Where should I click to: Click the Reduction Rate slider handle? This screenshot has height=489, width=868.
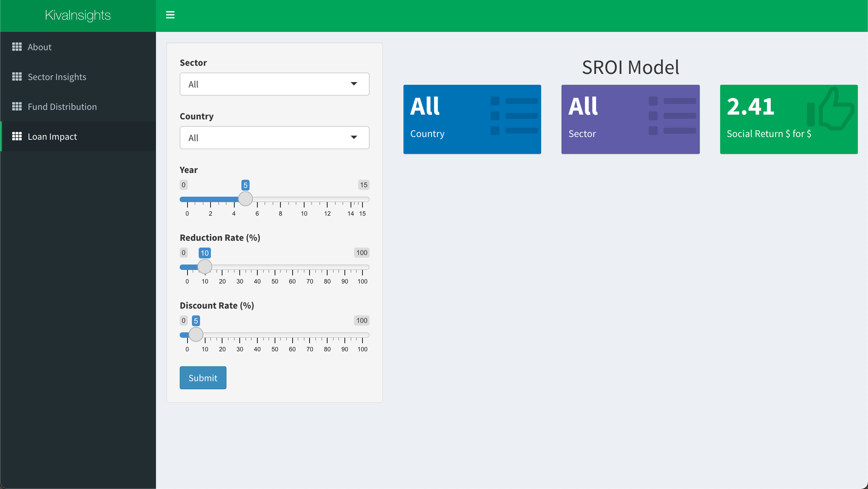(x=205, y=267)
